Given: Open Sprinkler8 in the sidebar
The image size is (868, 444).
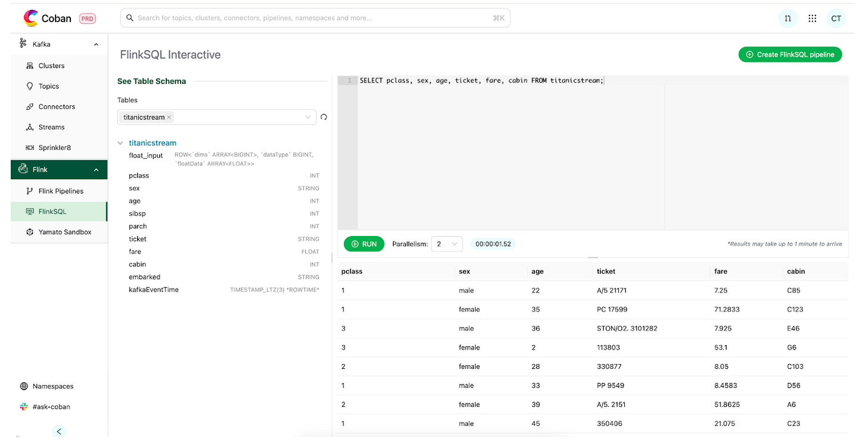Looking at the screenshot, I should pyautogui.click(x=54, y=147).
